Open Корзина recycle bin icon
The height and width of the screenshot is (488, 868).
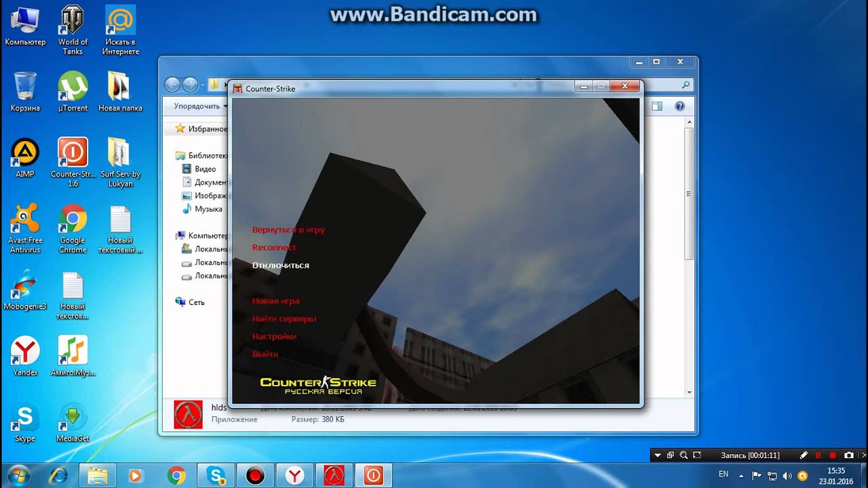pos(25,91)
